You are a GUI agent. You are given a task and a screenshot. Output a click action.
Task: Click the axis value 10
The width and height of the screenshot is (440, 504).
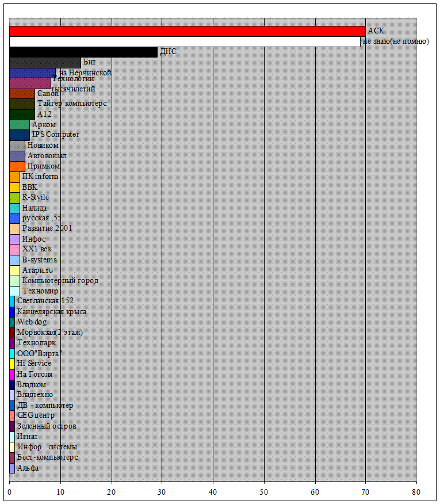[x=60, y=492]
